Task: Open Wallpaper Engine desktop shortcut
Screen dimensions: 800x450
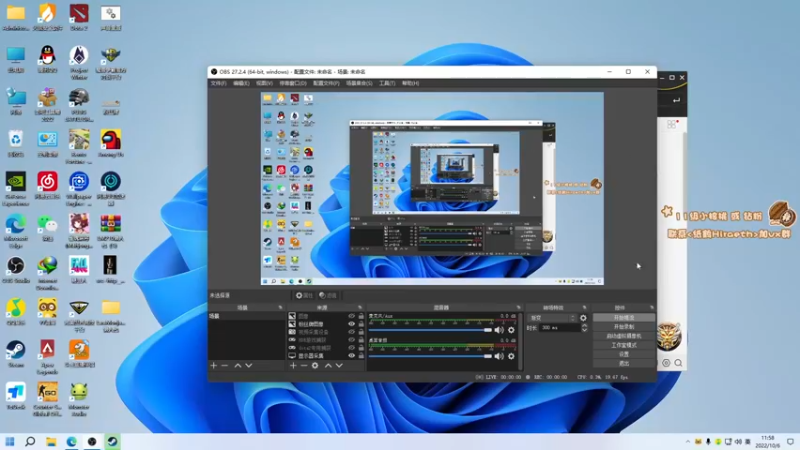Action: (79, 189)
